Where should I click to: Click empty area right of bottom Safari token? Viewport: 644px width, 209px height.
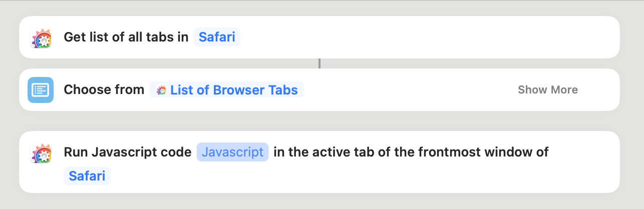pos(351,176)
